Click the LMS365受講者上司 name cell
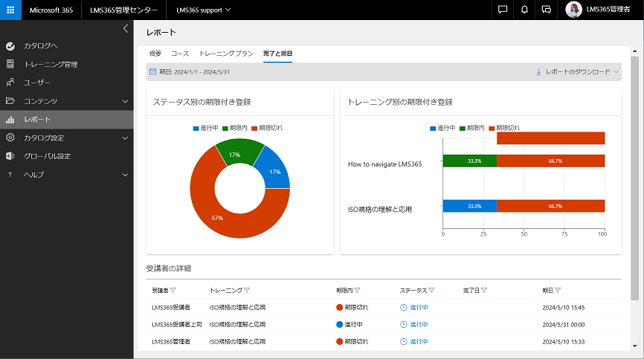644x359 pixels. pos(177,325)
